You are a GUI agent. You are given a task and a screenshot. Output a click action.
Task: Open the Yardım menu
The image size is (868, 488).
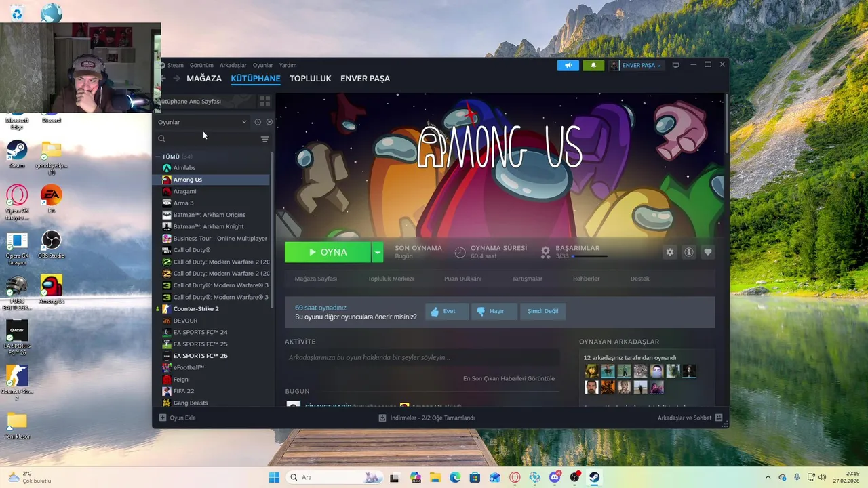point(288,66)
